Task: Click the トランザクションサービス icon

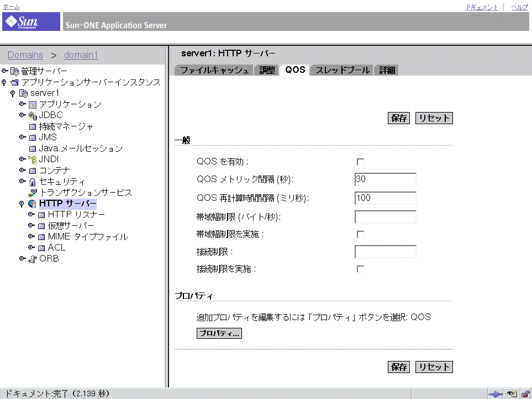Action: coord(33,193)
